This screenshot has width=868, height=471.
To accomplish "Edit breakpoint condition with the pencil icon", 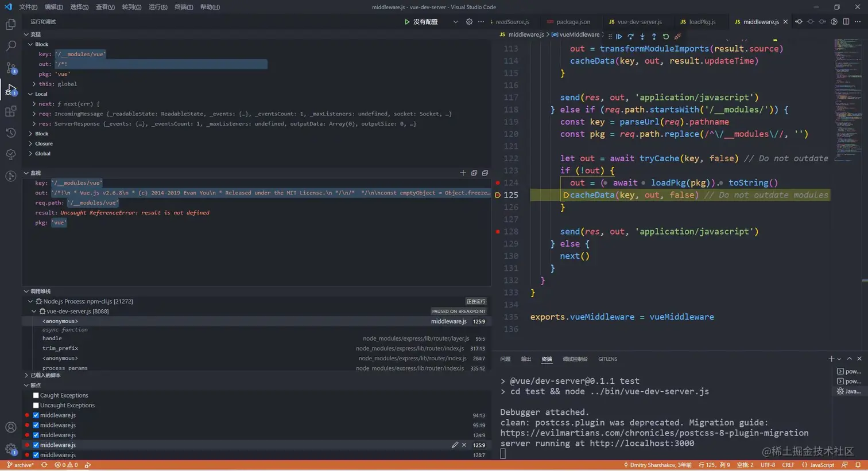I will pos(455,445).
